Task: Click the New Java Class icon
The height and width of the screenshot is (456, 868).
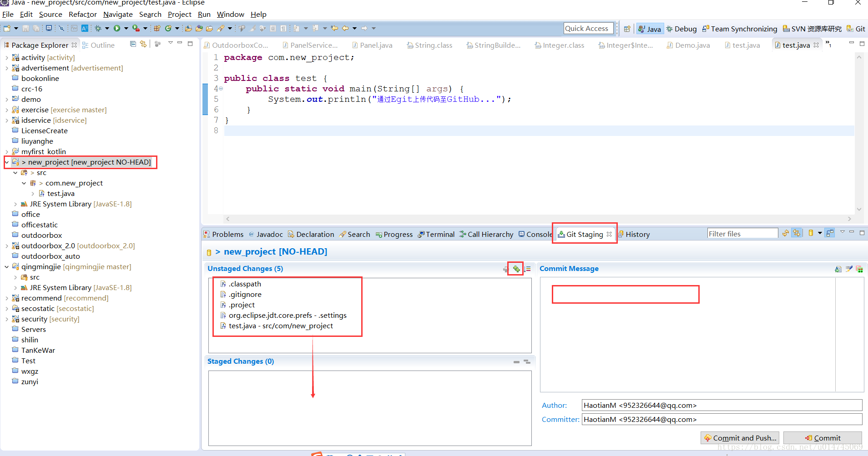Action: click(x=168, y=28)
